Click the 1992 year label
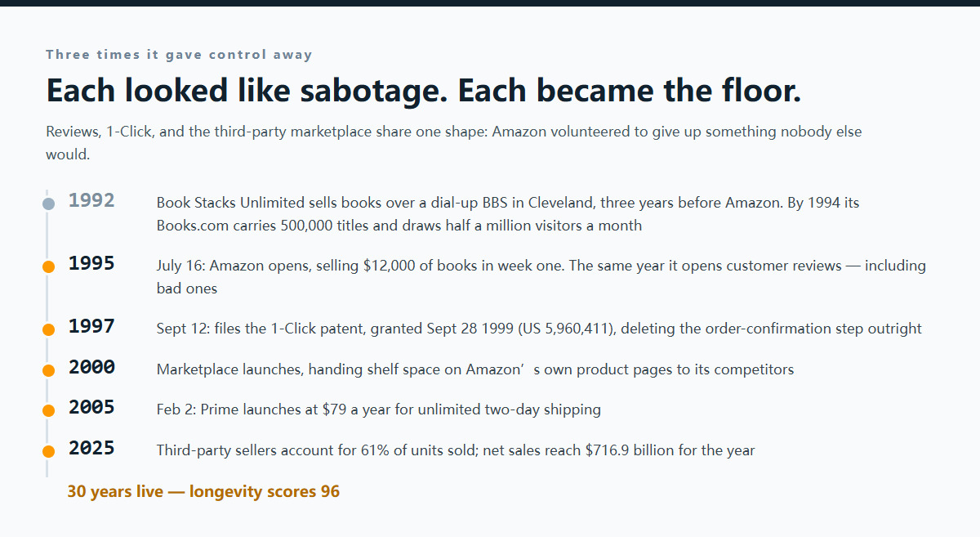980x537 pixels. click(x=91, y=200)
